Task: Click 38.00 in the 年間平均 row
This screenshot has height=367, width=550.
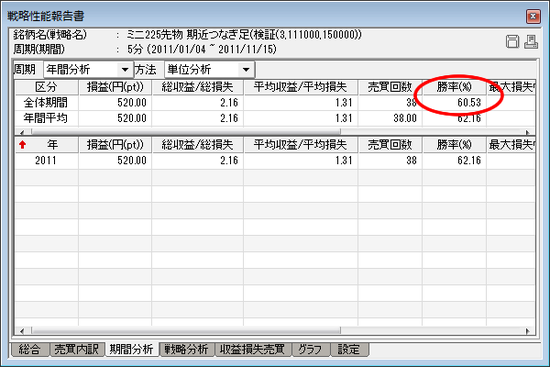Action: (405, 118)
